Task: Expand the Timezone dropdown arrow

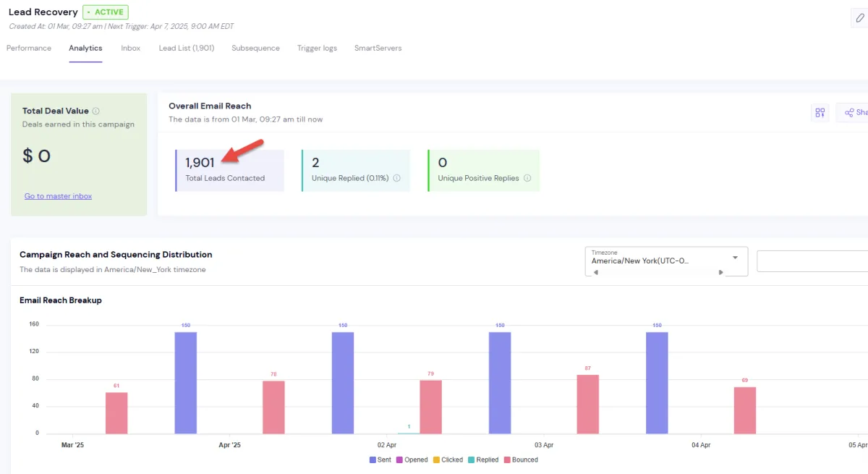Action: click(735, 258)
